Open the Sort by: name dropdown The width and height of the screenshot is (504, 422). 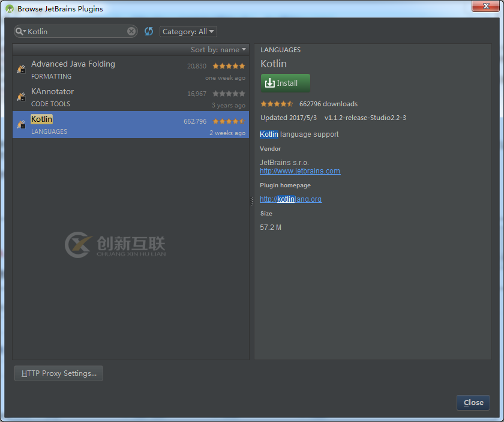[x=218, y=50]
